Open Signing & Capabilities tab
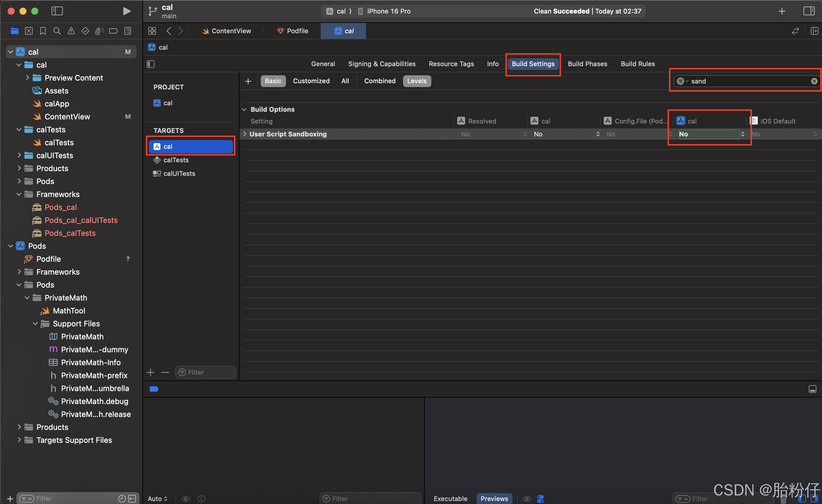822x504 pixels. (382, 64)
